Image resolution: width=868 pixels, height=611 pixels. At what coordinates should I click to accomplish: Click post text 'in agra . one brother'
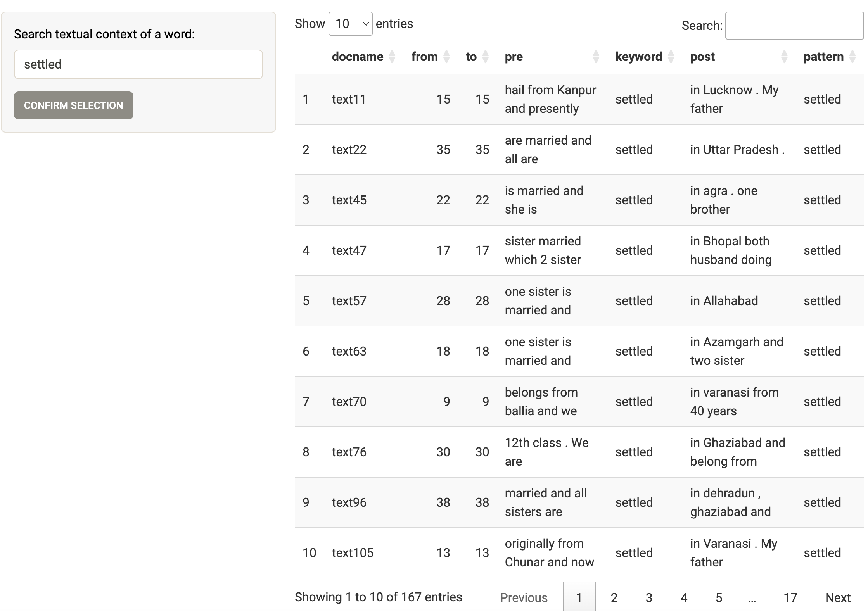click(724, 200)
